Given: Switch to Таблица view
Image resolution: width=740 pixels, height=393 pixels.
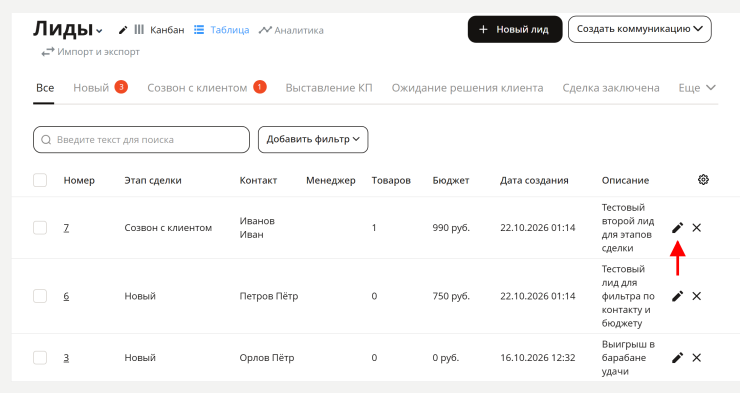Looking at the screenshot, I should point(230,30).
